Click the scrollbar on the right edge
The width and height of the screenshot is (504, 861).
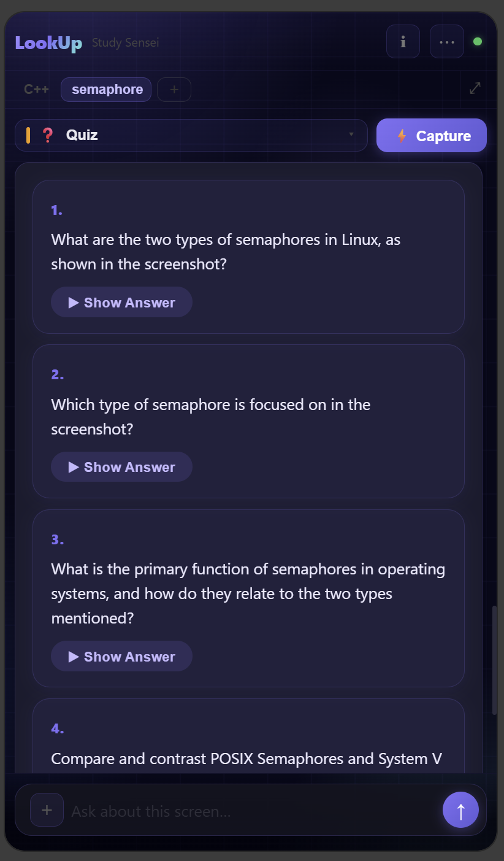pyautogui.click(x=494, y=657)
